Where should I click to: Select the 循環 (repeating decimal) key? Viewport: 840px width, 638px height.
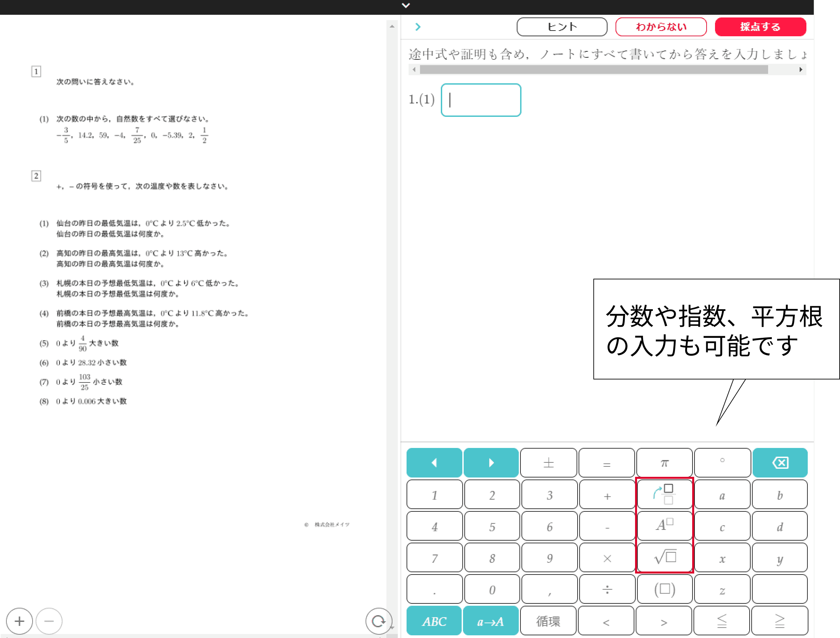tap(549, 621)
